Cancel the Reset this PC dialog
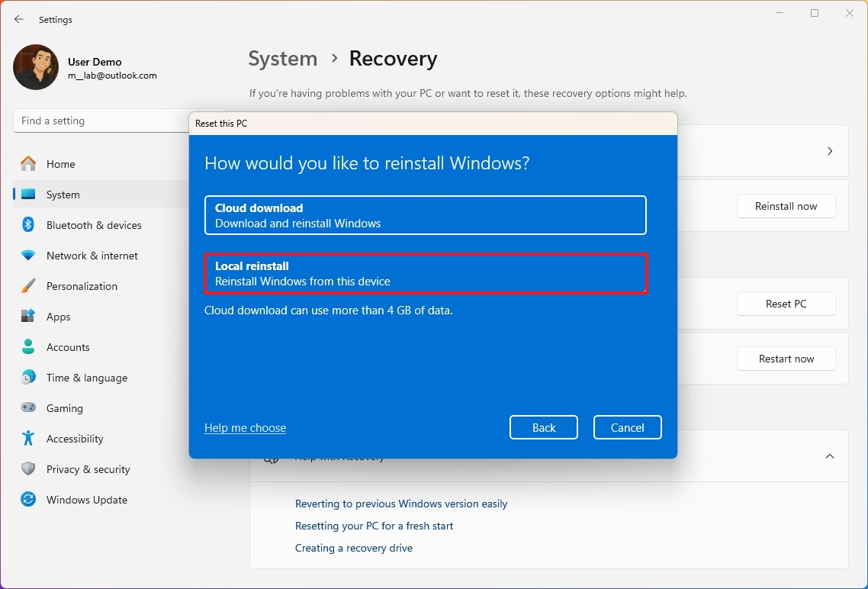 point(627,427)
